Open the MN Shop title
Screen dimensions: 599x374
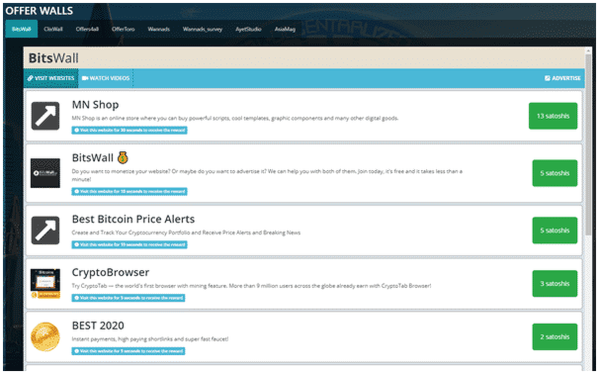point(95,105)
